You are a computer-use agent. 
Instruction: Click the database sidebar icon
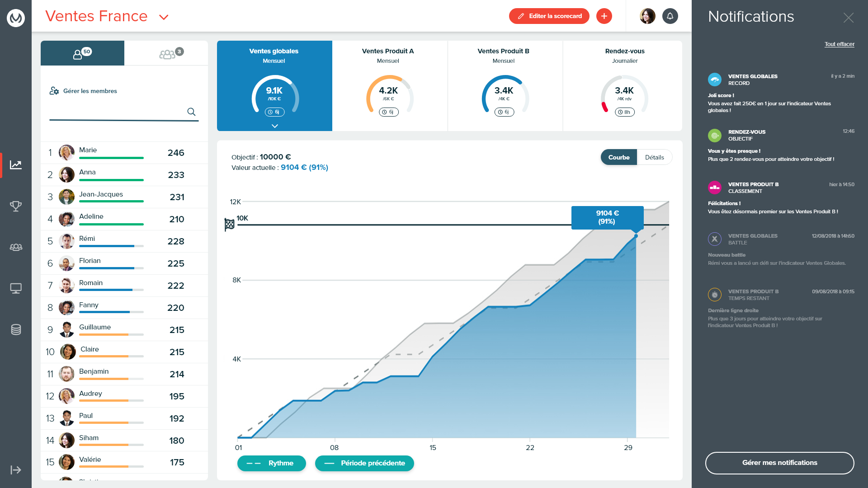click(15, 329)
